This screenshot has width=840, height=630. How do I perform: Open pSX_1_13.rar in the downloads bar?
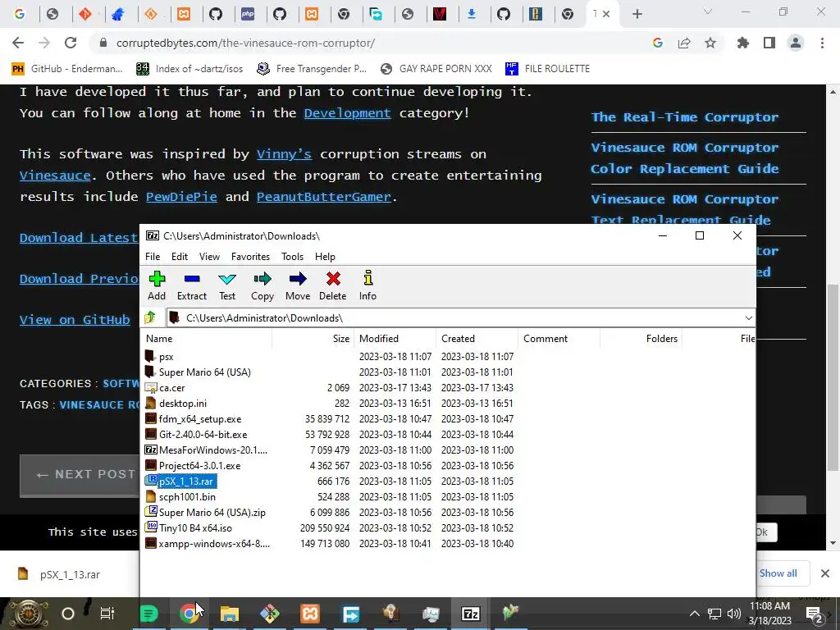(x=70, y=575)
